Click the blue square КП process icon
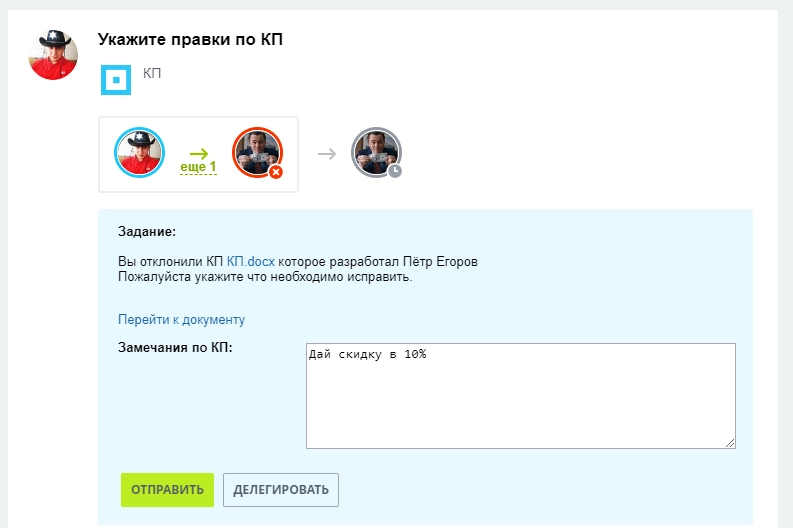Viewport: 793px width, 528px height. tap(116, 79)
